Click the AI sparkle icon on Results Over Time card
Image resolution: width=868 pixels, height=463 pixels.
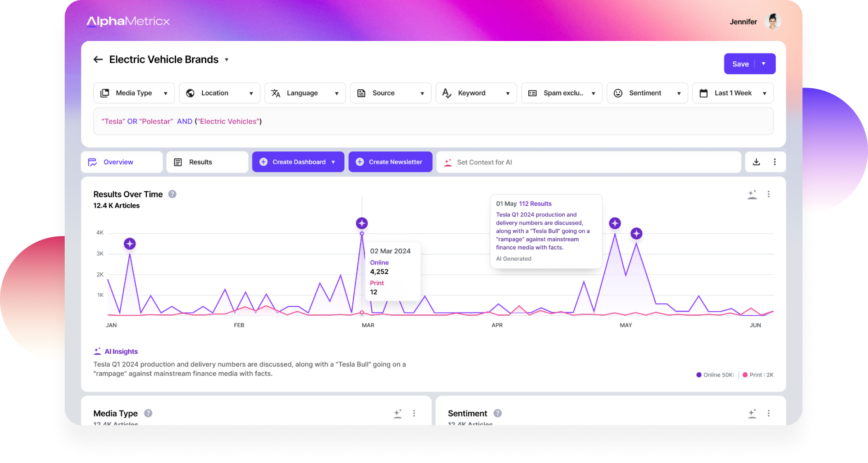(752, 194)
